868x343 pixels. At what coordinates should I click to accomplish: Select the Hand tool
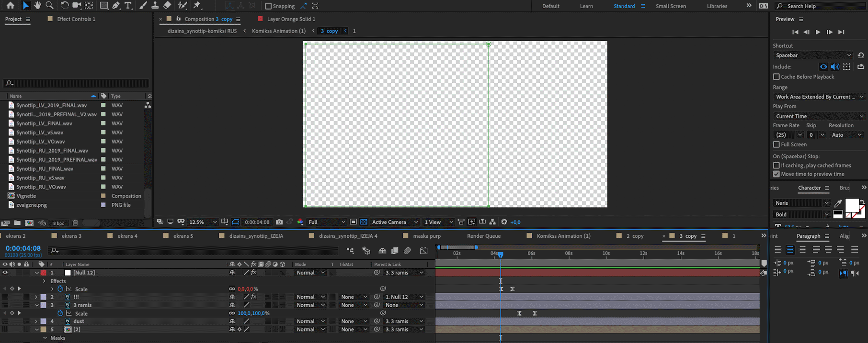point(37,6)
